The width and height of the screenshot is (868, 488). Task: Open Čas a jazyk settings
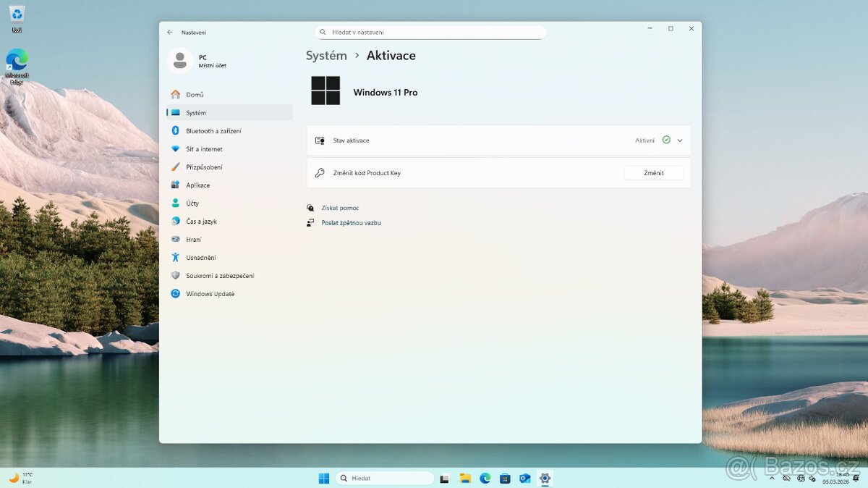tap(203, 221)
